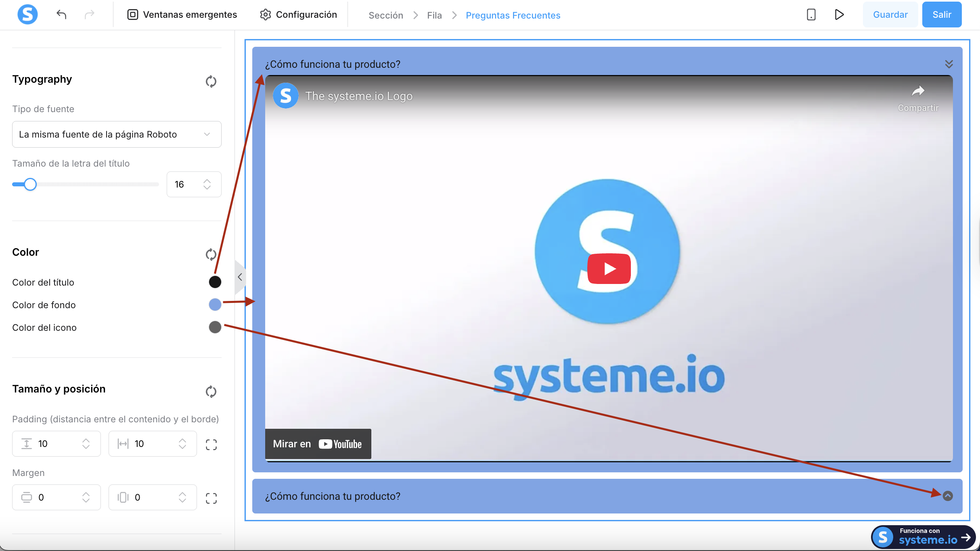Image resolution: width=980 pixels, height=551 pixels.
Task: Click the preview play icon
Action: click(839, 15)
